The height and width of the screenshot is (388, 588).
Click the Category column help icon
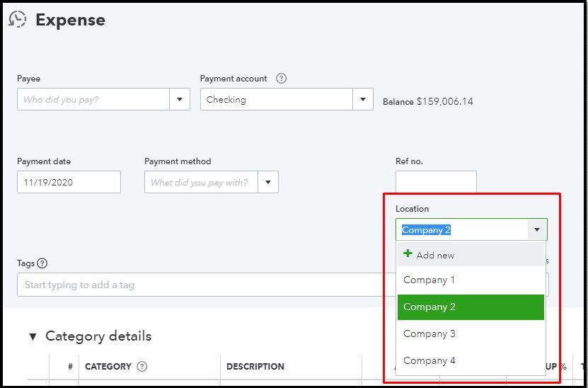[x=142, y=367]
